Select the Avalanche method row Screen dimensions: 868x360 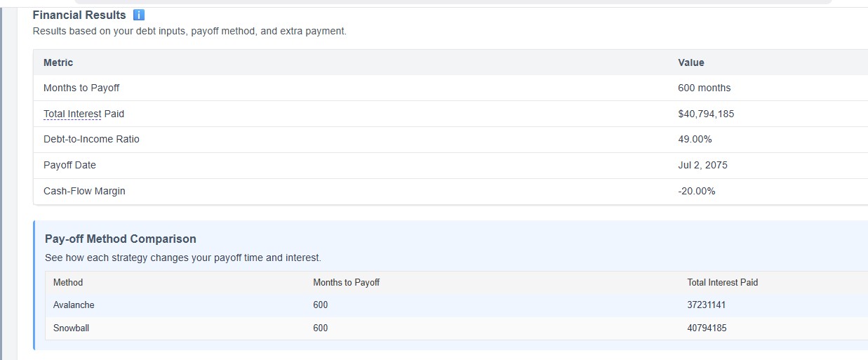pos(74,305)
